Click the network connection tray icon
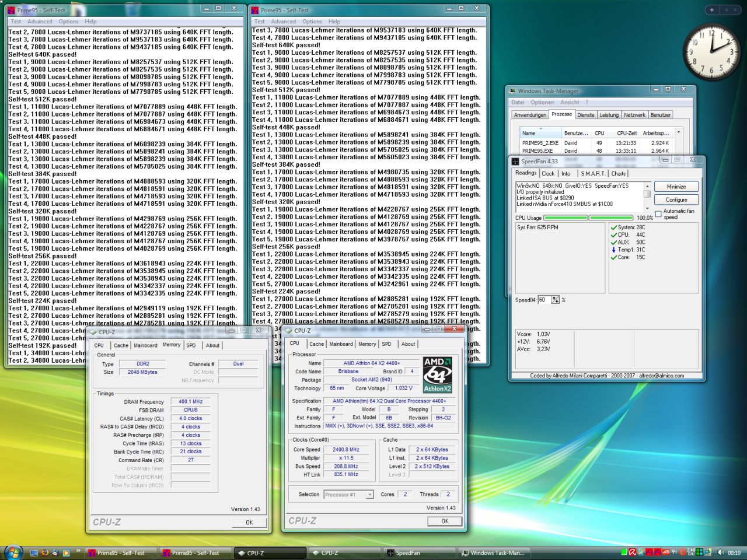Image resolution: width=747 pixels, height=560 pixels. click(x=707, y=552)
